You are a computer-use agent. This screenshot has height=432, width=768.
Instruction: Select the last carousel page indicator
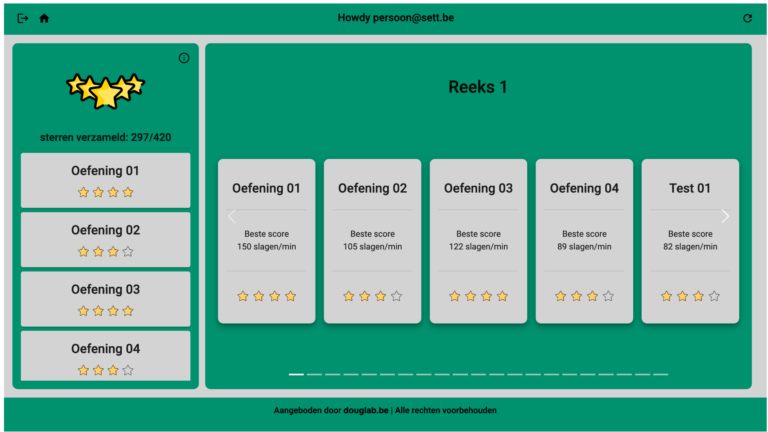(x=660, y=374)
